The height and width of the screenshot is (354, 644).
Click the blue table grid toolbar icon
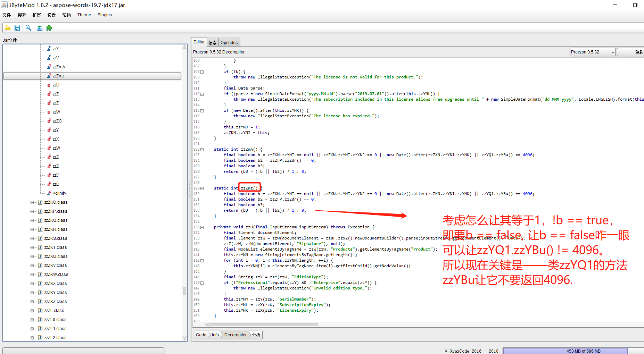click(x=40, y=28)
